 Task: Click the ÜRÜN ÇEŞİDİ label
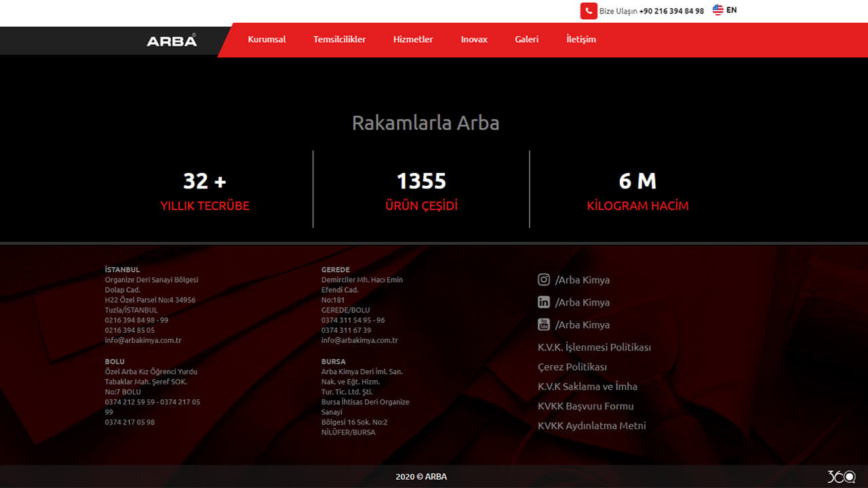point(421,205)
